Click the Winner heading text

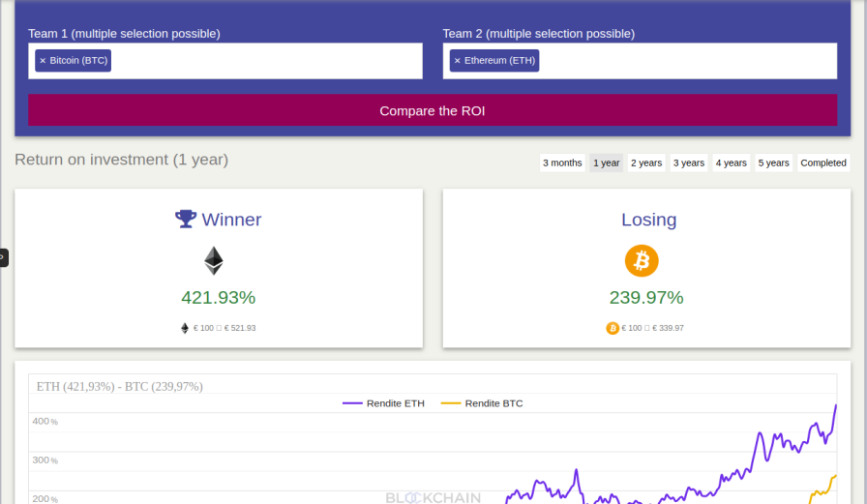coord(231,220)
